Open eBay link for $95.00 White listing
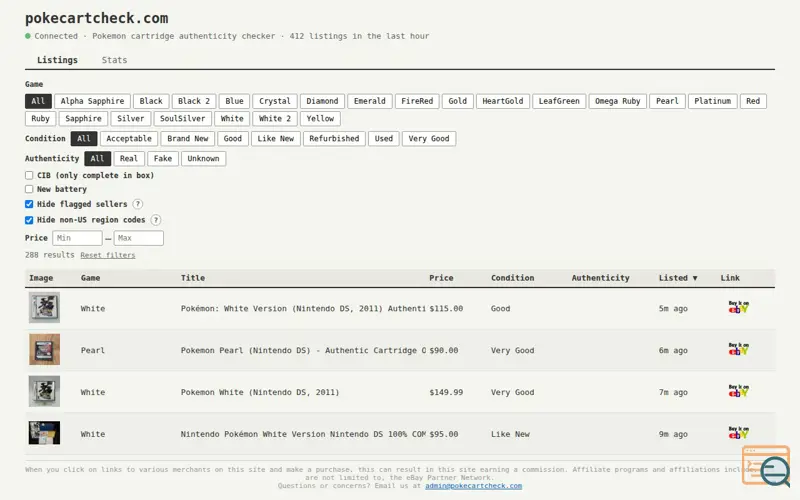The height and width of the screenshot is (500, 800). click(738, 433)
